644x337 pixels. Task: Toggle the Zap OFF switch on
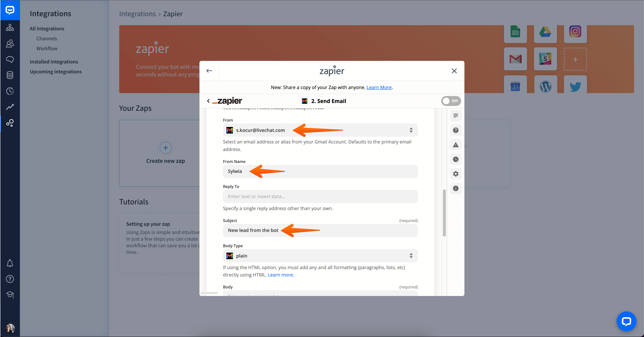tap(451, 101)
